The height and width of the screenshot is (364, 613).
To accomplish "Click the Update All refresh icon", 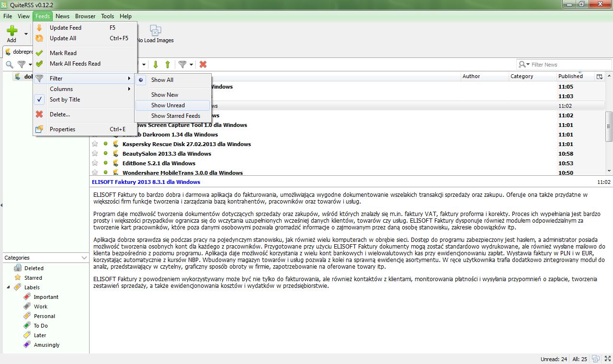I will pyautogui.click(x=39, y=38).
